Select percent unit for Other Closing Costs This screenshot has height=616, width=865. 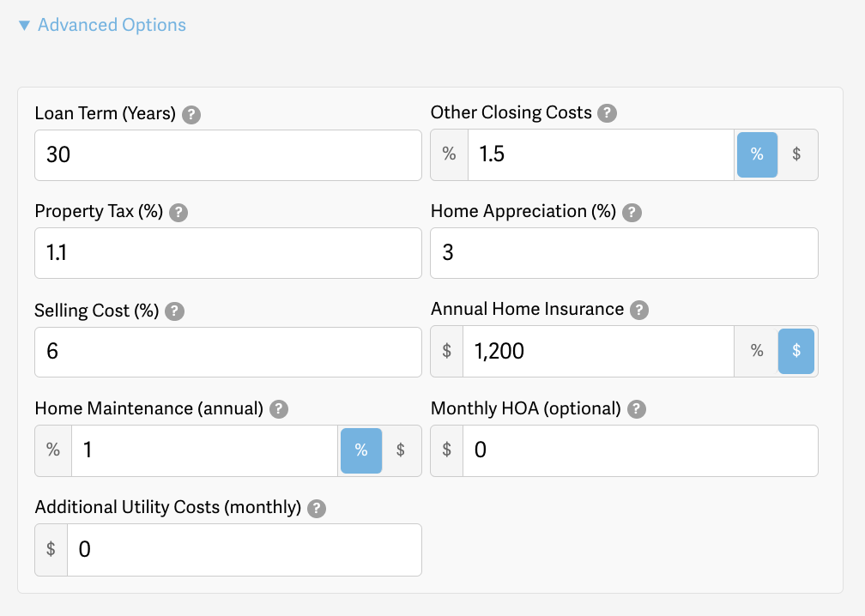pyautogui.click(x=757, y=154)
